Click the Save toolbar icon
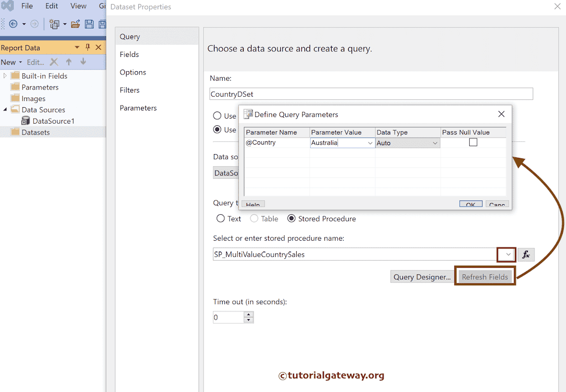Viewport: 566px width, 392px height. (x=89, y=24)
